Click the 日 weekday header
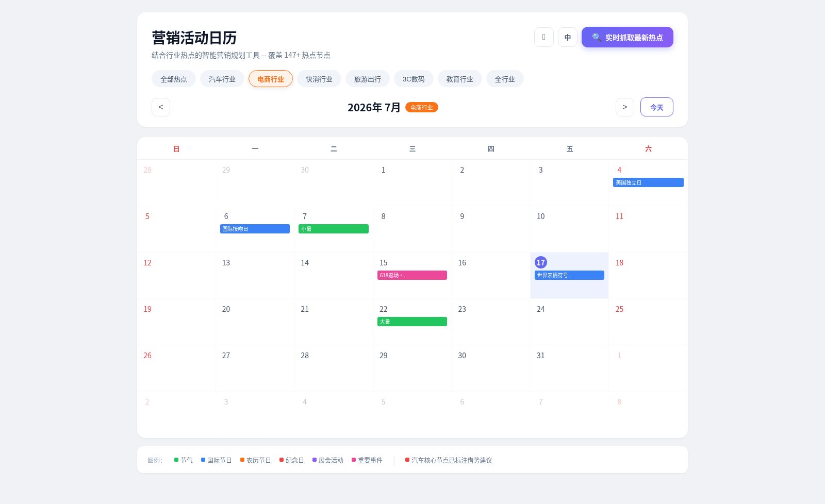Screen dimensions: 825x504 pos(176,149)
